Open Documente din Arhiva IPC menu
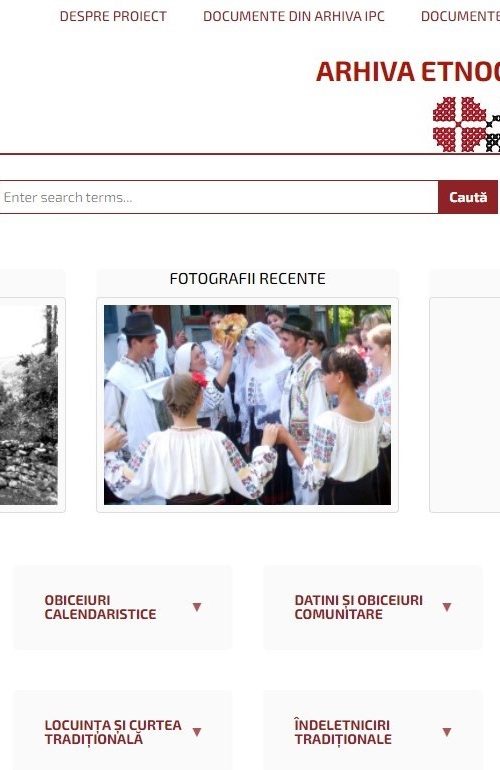 coord(294,16)
